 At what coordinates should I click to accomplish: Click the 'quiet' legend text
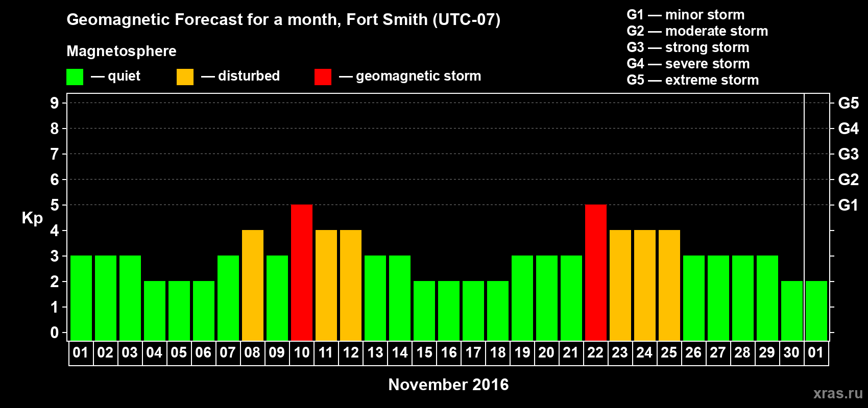coord(124,76)
